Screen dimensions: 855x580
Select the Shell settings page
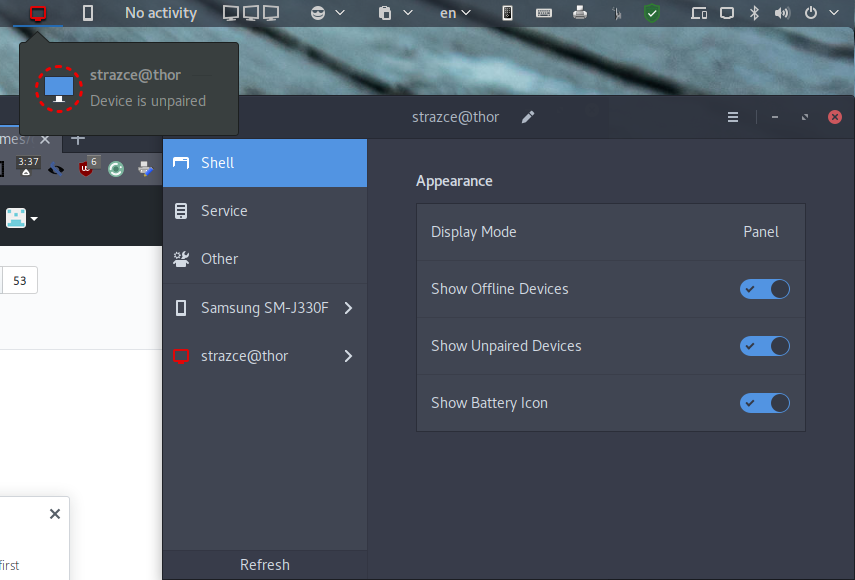[x=265, y=163]
